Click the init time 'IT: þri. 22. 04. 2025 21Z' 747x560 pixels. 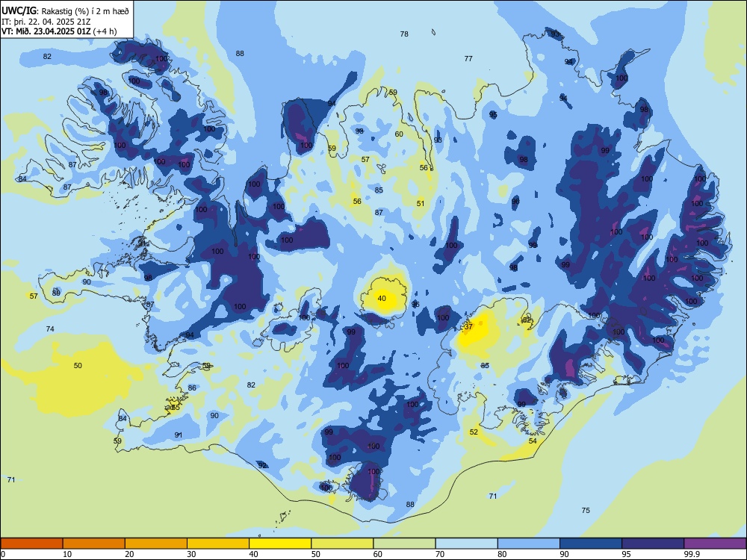tap(46, 22)
